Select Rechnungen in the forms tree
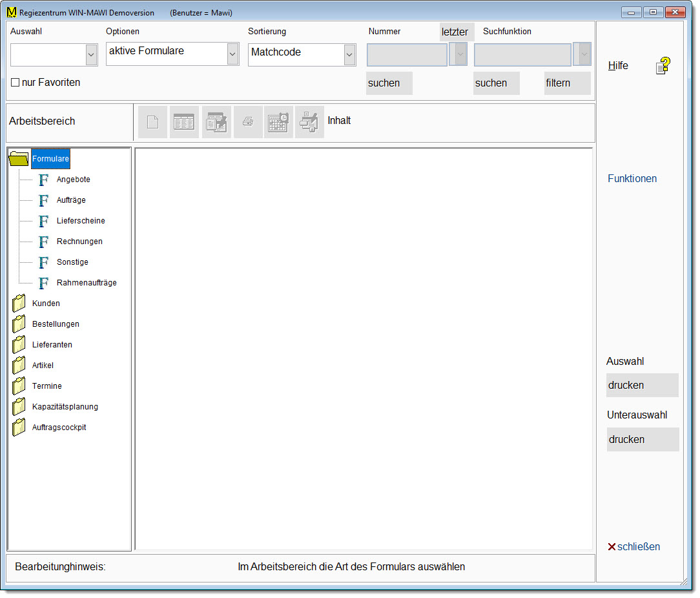 (x=79, y=242)
